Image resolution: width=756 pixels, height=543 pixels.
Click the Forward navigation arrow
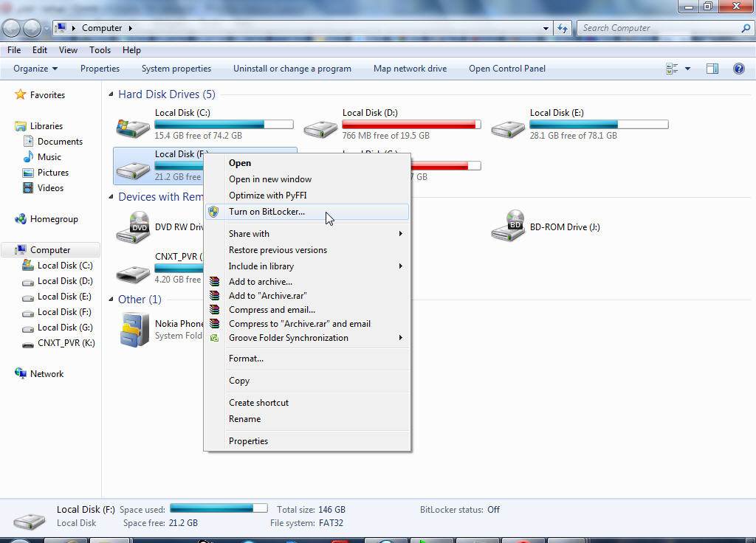[x=32, y=28]
